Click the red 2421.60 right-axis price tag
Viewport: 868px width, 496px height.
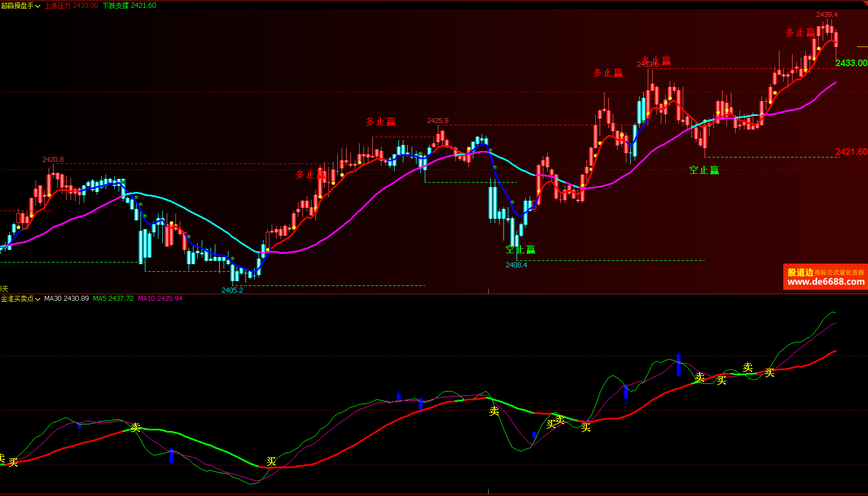(x=851, y=151)
